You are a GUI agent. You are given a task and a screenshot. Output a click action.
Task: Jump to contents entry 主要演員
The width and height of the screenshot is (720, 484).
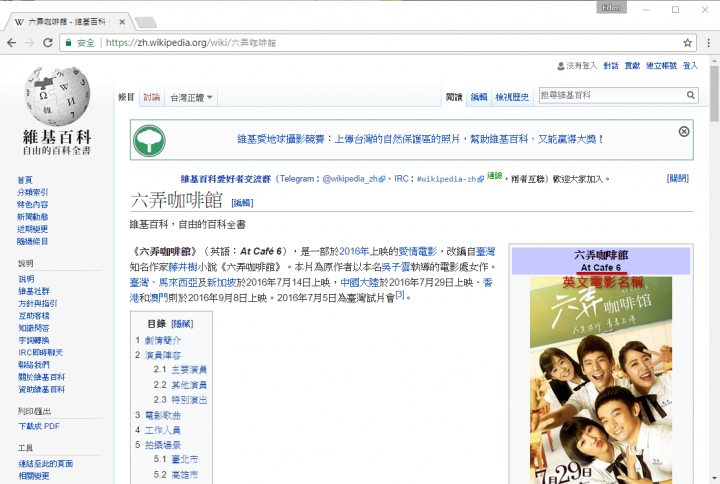click(189, 370)
